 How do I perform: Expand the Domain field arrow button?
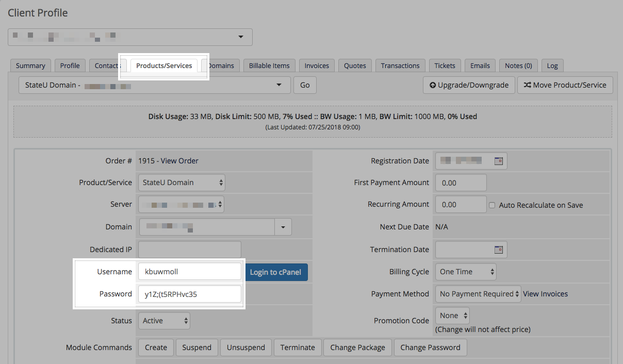click(x=283, y=227)
